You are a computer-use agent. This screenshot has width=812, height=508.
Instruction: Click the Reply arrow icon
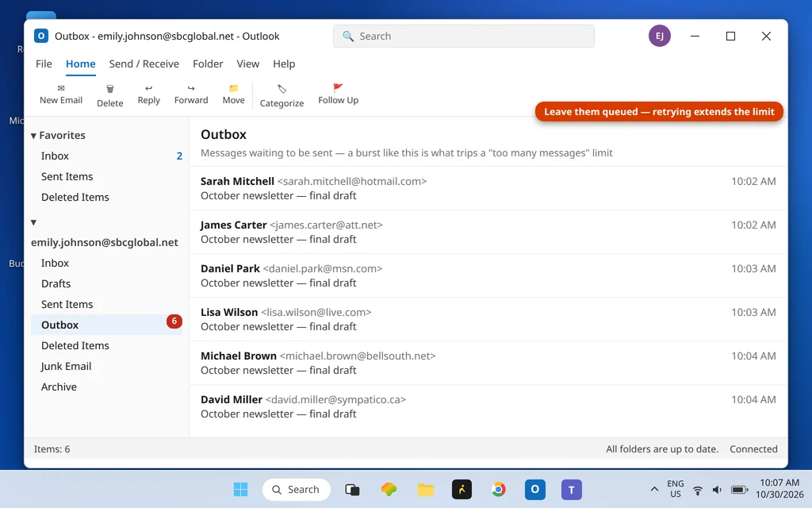[148, 88]
